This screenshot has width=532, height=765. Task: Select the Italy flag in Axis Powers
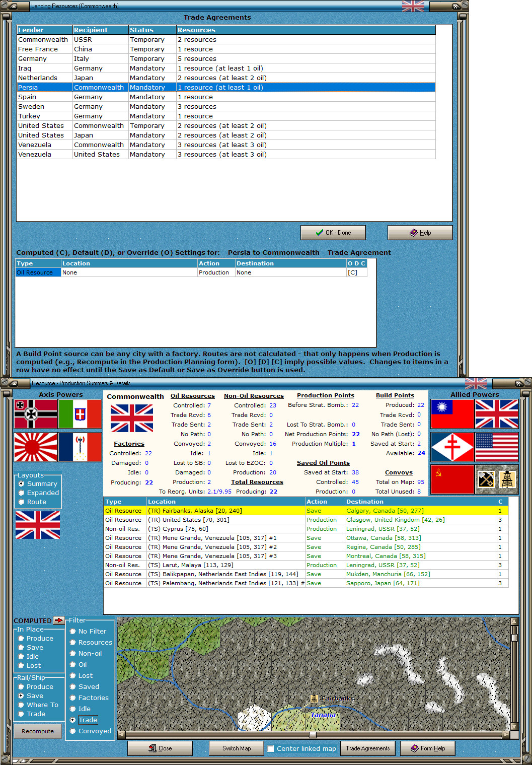80,414
